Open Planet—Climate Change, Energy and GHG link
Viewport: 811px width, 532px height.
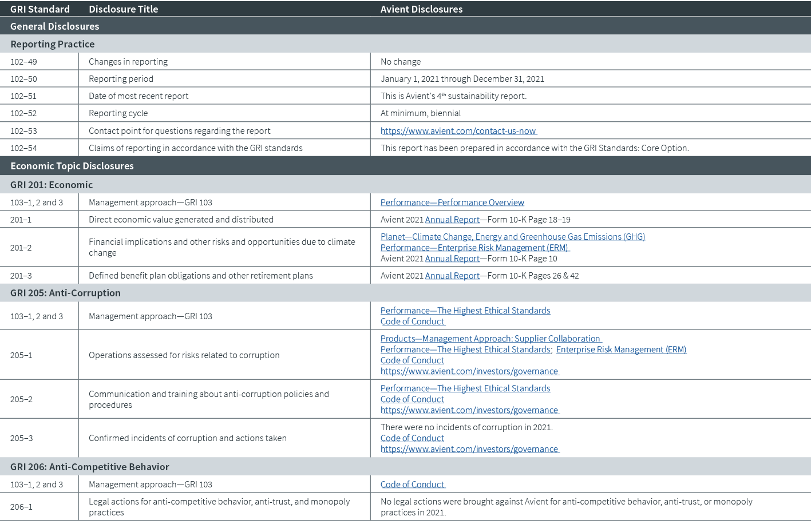513,236
